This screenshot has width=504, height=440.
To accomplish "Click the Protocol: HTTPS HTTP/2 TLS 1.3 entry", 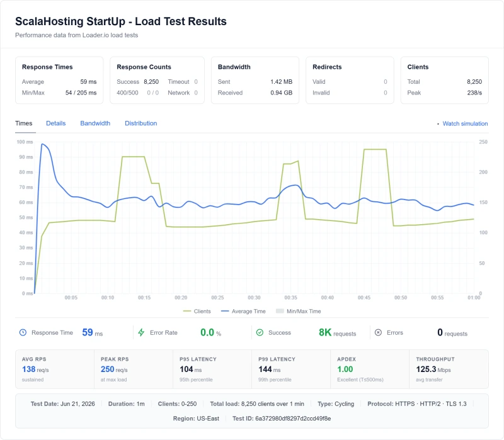I will [417, 403].
